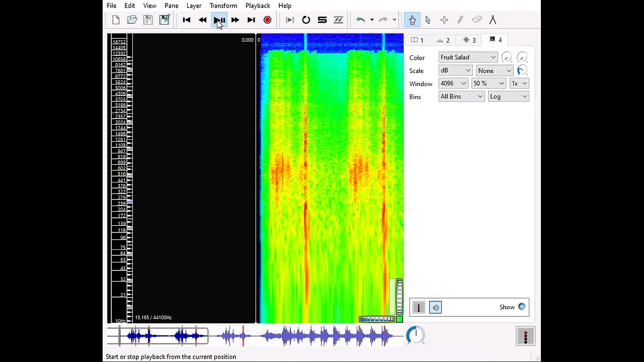Open the Layer menu
Viewport: 644px width, 362px height.
point(194,6)
